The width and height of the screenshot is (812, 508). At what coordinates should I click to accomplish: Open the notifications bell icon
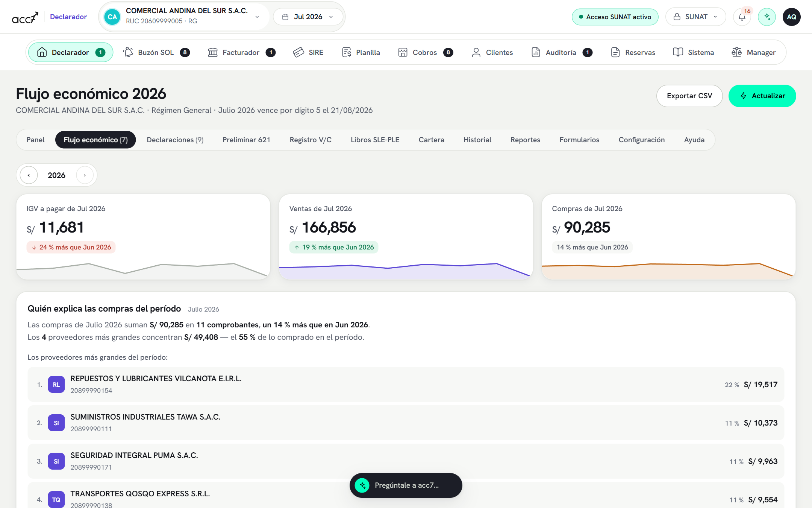(742, 17)
